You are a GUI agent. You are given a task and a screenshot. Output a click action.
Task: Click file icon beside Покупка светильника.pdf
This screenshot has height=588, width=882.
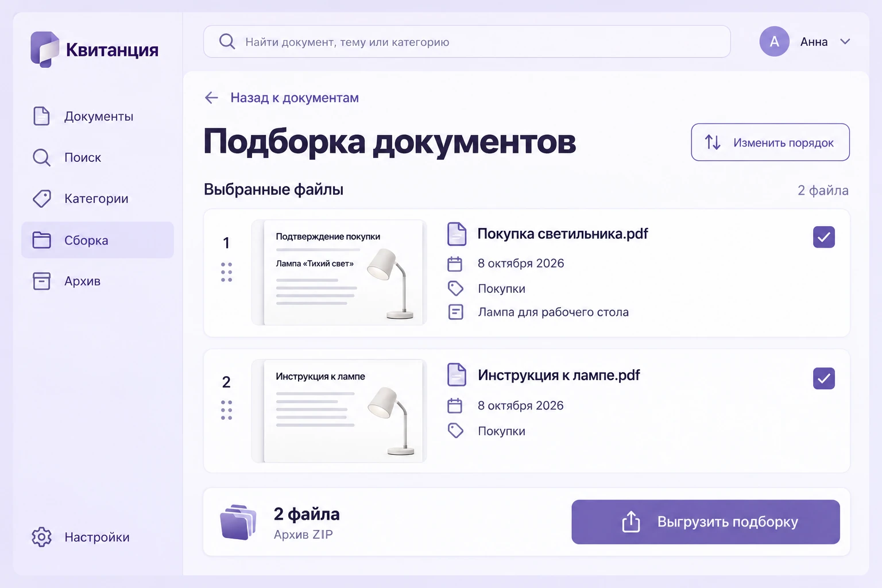[457, 234]
